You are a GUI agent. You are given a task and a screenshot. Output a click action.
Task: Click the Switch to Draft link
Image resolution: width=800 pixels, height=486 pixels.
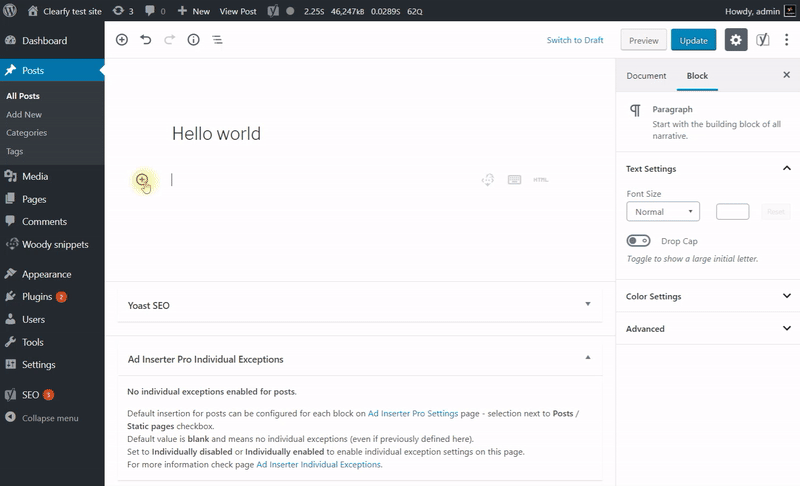pos(575,40)
